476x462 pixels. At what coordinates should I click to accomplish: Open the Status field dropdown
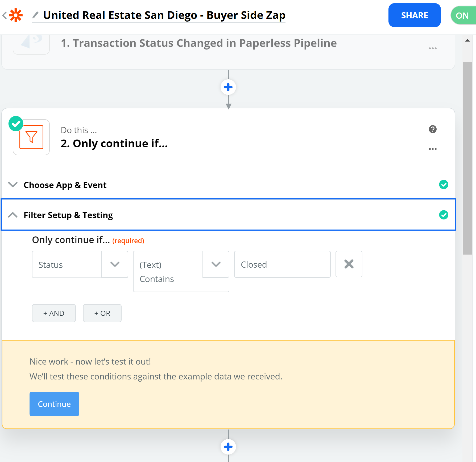(115, 264)
